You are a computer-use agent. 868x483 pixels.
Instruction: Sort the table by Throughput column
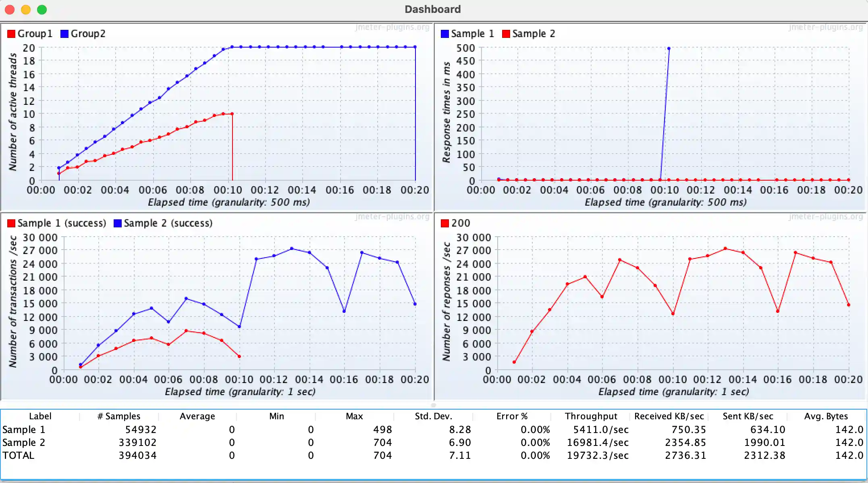tap(591, 416)
